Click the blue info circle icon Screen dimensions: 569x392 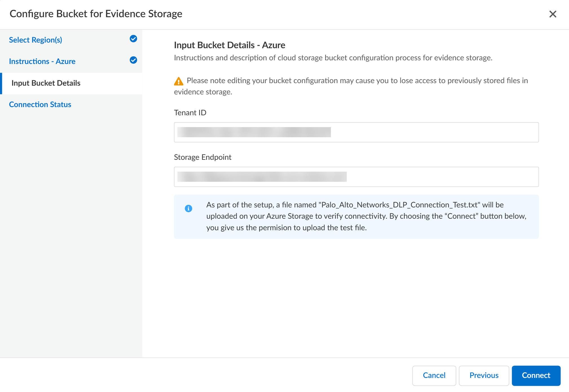pyautogui.click(x=188, y=209)
